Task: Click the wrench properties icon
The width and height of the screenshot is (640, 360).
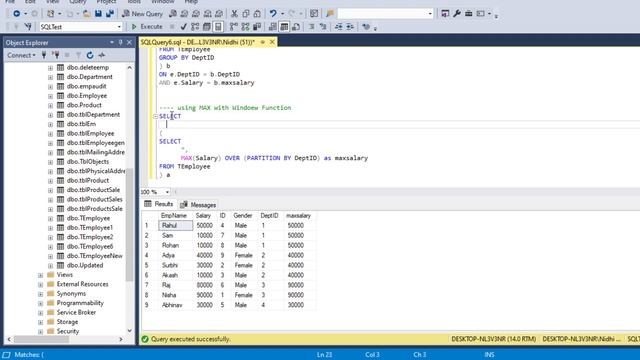Action: 457,13
